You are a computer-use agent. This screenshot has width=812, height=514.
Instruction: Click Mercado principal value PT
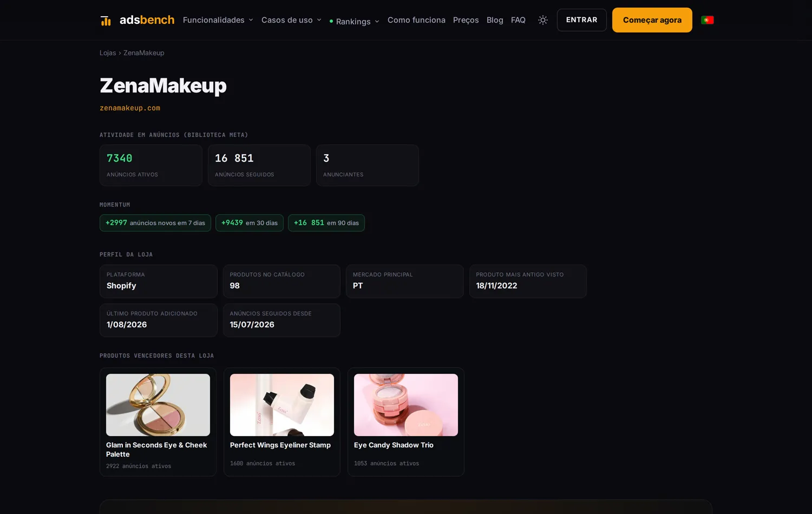358,286
